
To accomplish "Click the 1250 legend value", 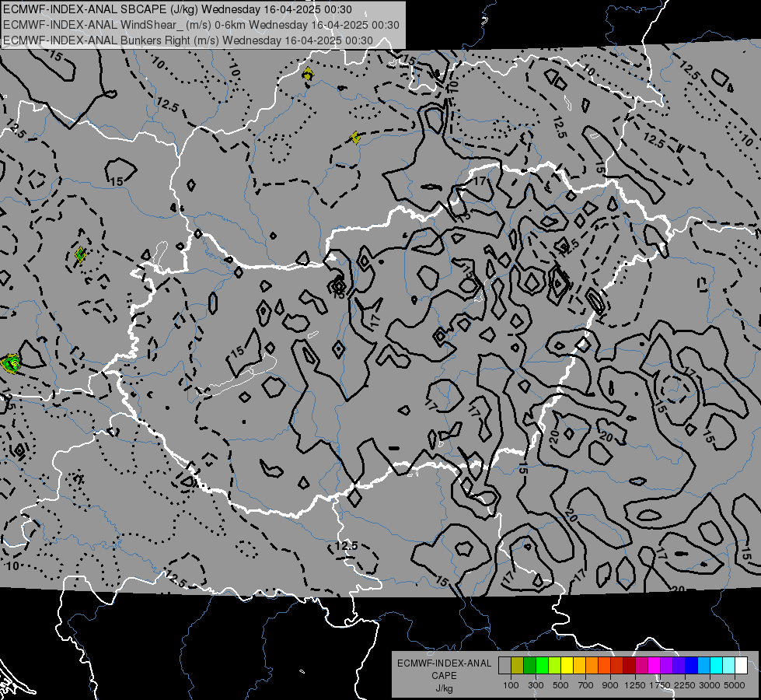I will click(635, 685).
